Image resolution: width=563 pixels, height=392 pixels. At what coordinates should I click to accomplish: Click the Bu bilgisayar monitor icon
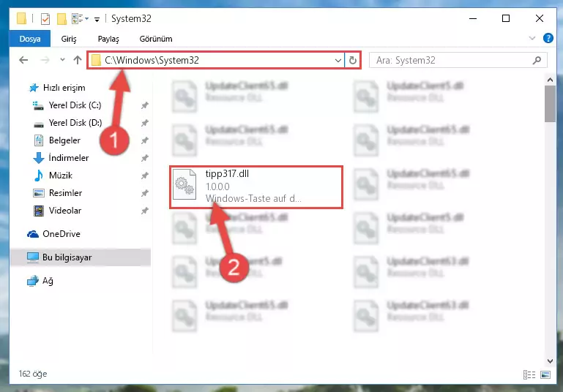click(x=33, y=257)
